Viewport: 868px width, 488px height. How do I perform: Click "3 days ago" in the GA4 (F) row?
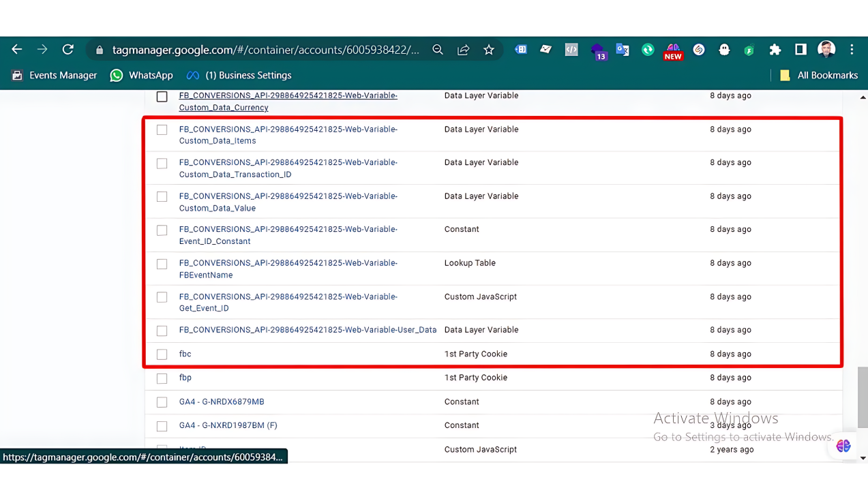click(x=732, y=425)
